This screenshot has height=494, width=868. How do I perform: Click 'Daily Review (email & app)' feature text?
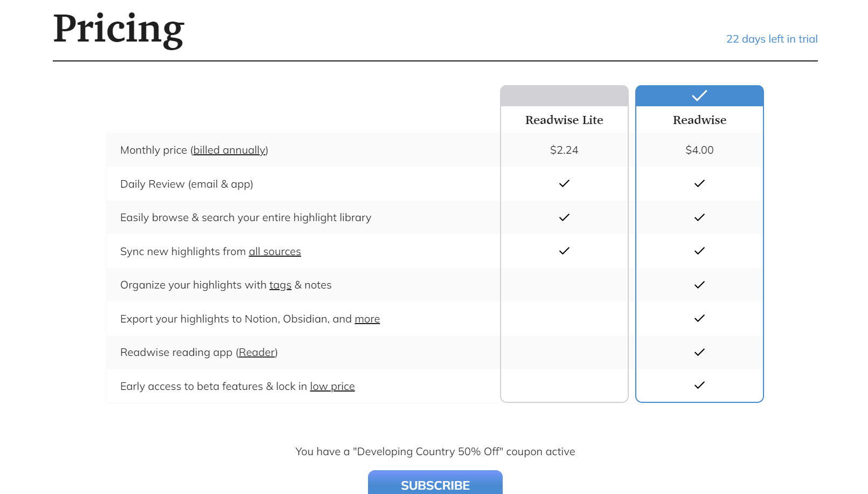(x=186, y=184)
